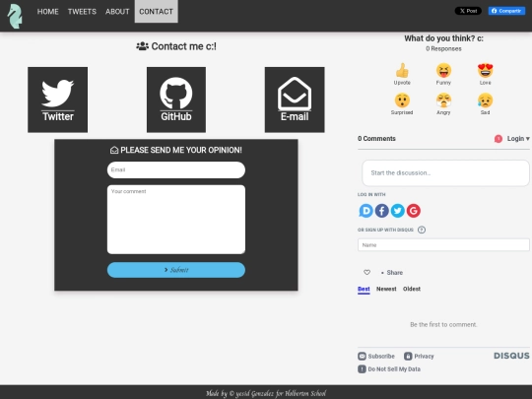Open the Subscribe link
Screen dimensions: 532x399
pyautogui.click(x=381, y=357)
